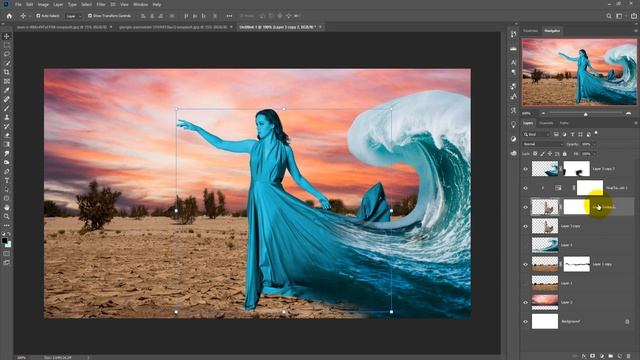Click Navigator zoom out small mountains

click(543, 113)
